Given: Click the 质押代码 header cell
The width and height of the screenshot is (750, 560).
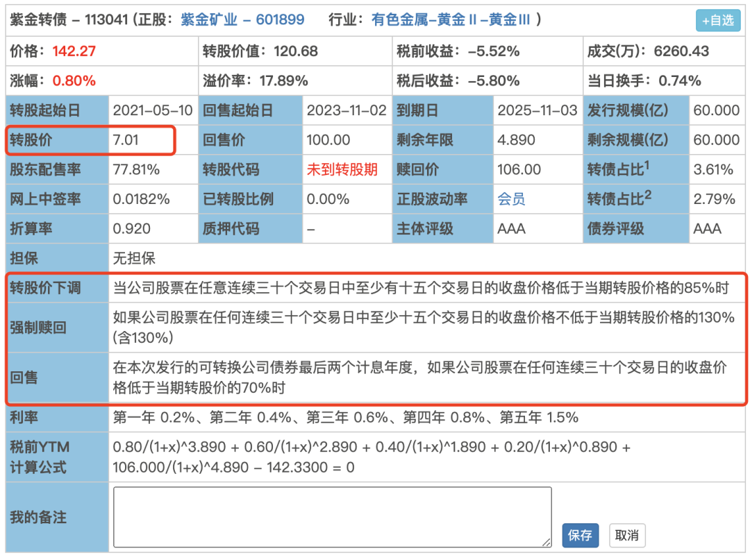Looking at the screenshot, I should pyautogui.click(x=250, y=229).
